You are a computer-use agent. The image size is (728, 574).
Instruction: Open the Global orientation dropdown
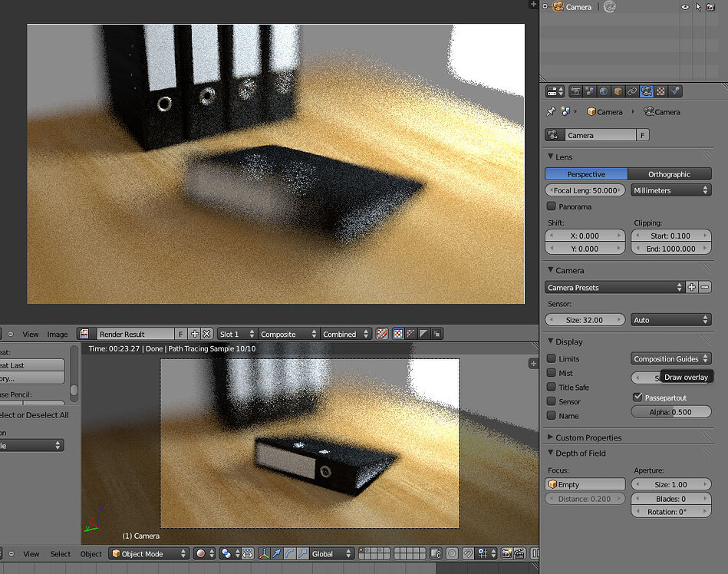coord(331,553)
